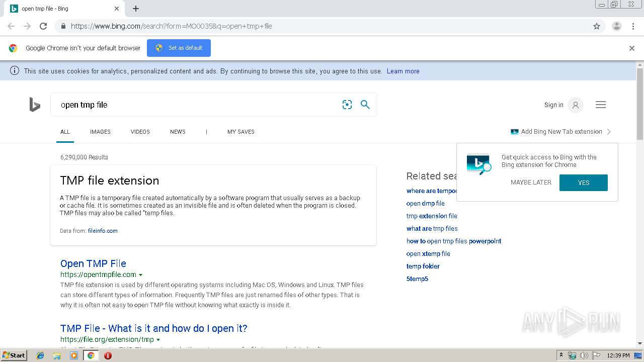Open Windows Explorer folder in taskbar

(x=57, y=355)
